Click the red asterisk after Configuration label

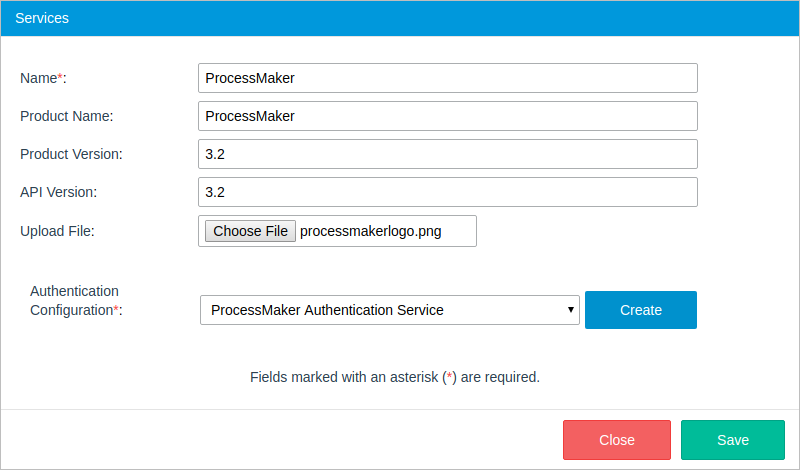click(116, 309)
